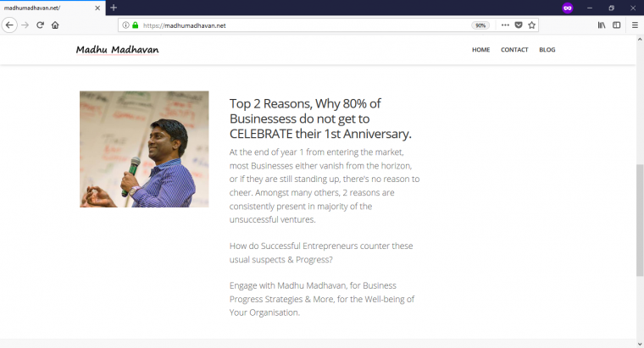The height and width of the screenshot is (348, 644).
Task: Open the new tab plus button
Action: coord(114,8)
